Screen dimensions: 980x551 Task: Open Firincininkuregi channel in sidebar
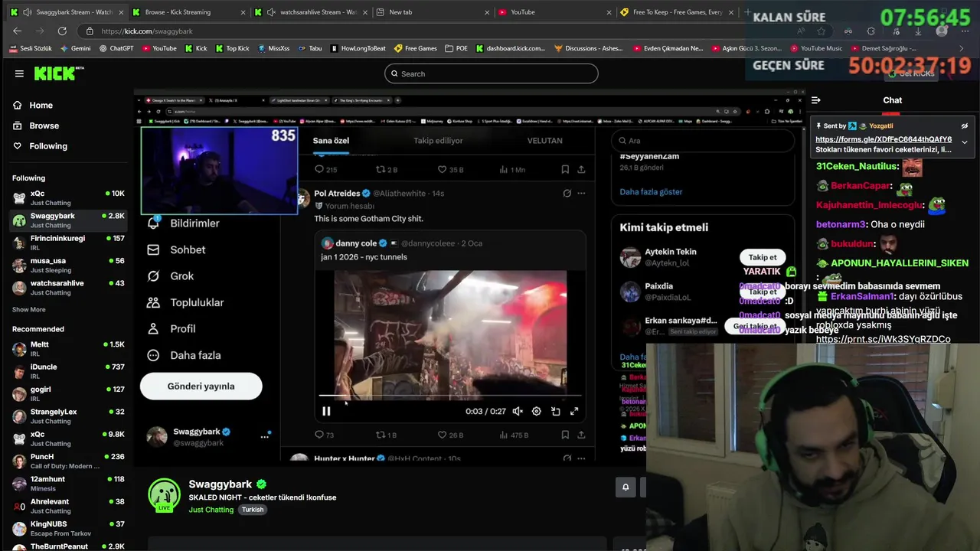68,243
